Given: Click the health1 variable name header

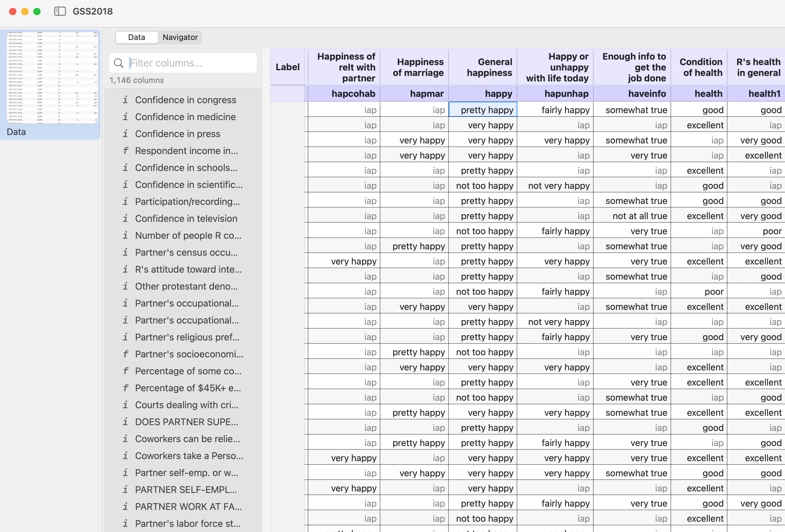Looking at the screenshot, I should tap(756, 94).
